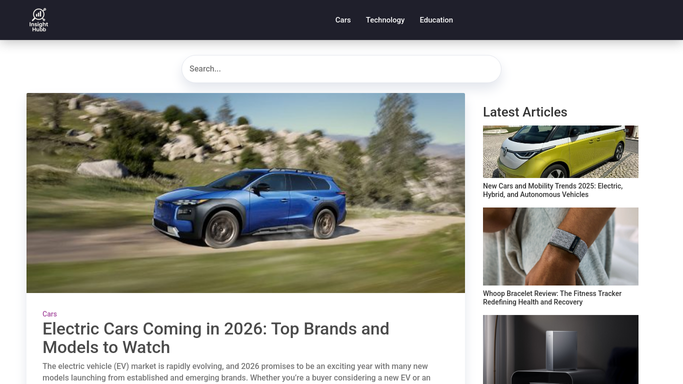The width and height of the screenshot is (683, 384).
Task: Open the blue SUV featured article image
Action: tap(246, 192)
